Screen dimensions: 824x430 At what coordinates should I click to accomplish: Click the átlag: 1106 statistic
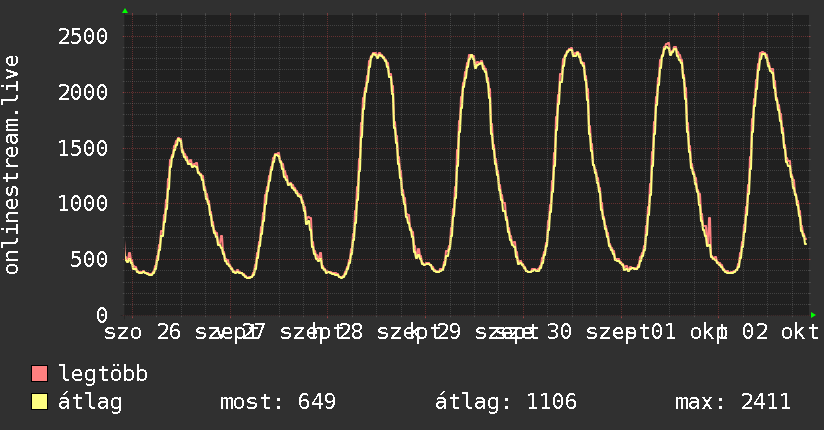[506, 402]
